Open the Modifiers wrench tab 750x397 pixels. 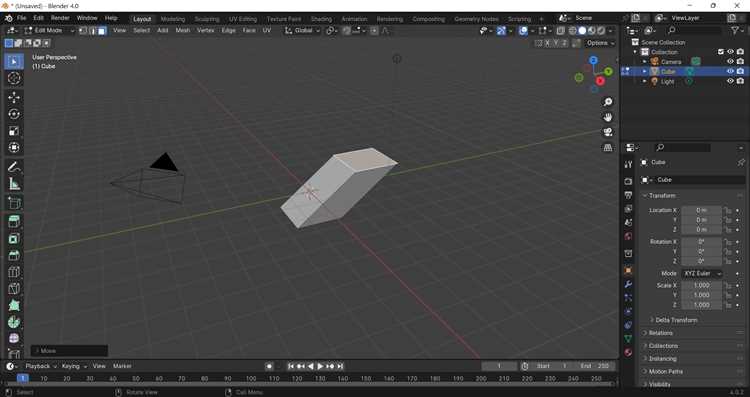628,284
